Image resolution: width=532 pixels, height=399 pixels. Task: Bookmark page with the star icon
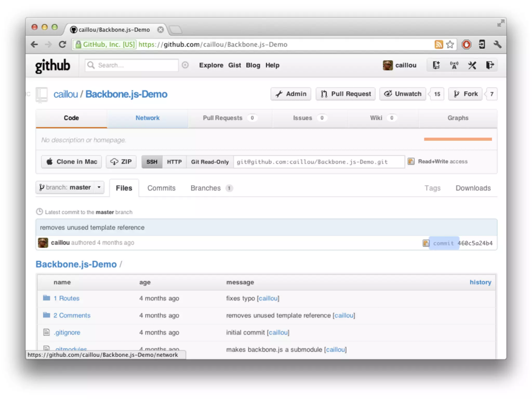point(450,44)
